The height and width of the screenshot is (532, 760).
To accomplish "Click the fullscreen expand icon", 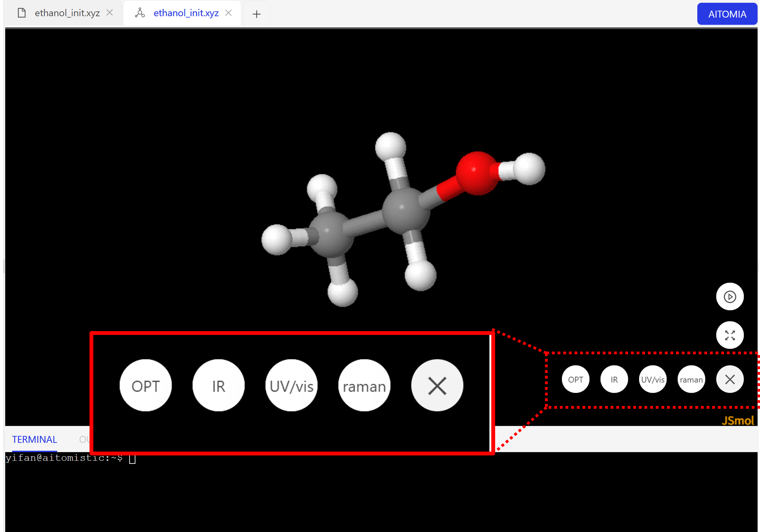I will [x=730, y=335].
